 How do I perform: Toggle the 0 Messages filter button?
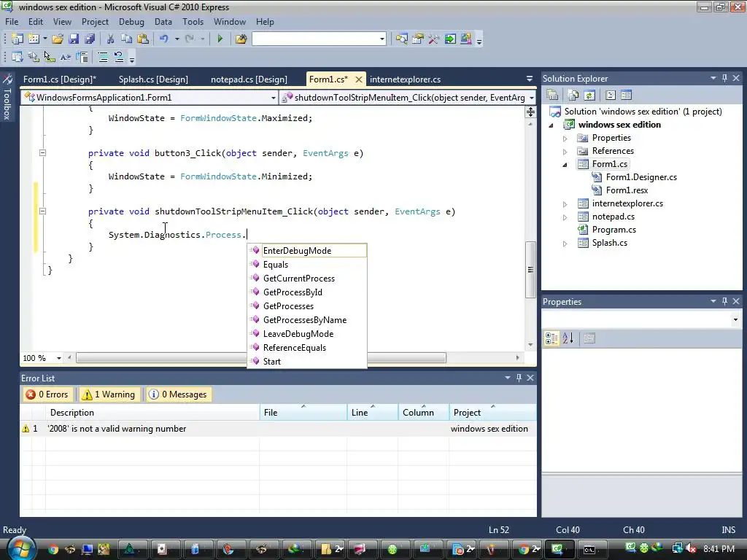click(x=179, y=394)
